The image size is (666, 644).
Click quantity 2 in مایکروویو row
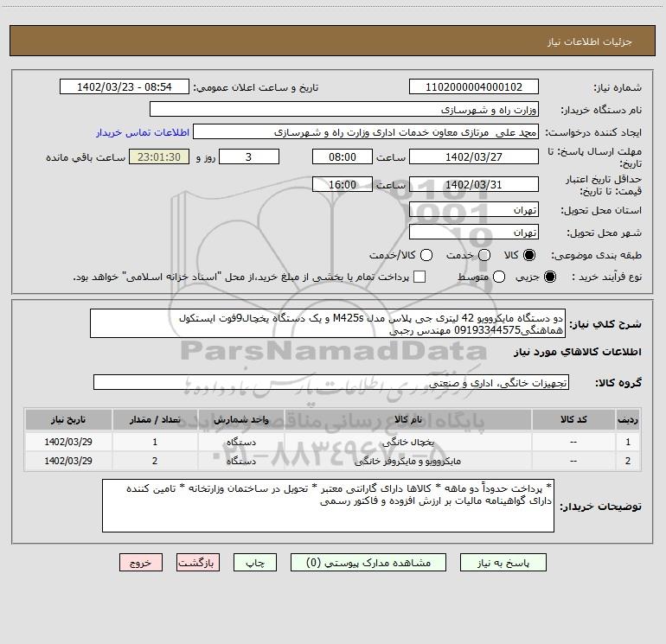point(155,461)
